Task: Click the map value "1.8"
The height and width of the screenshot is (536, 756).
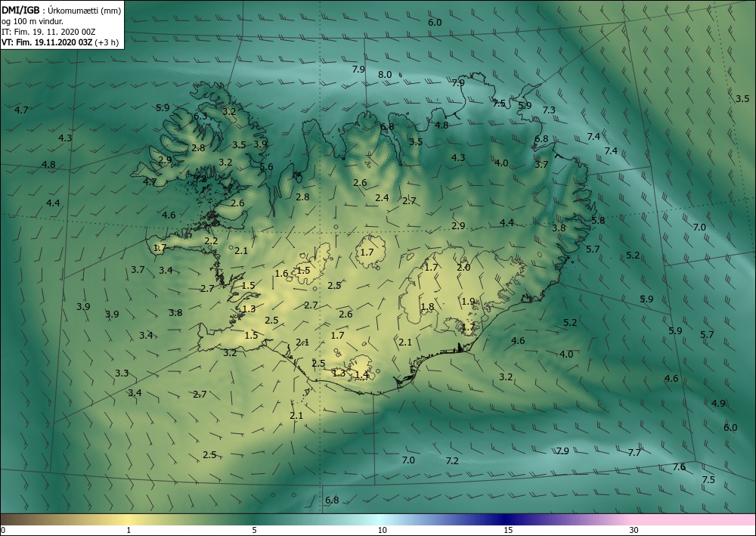Action: [427, 307]
